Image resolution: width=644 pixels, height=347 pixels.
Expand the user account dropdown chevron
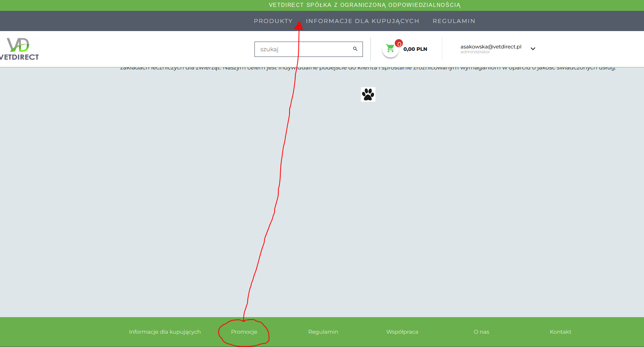pyautogui.click(x=533, y=49)
